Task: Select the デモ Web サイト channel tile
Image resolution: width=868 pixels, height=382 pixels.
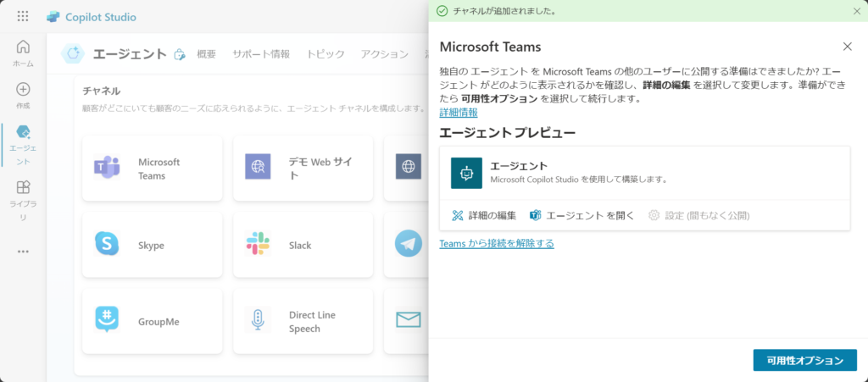Action: pyautogui.click(x=303, y=169)
